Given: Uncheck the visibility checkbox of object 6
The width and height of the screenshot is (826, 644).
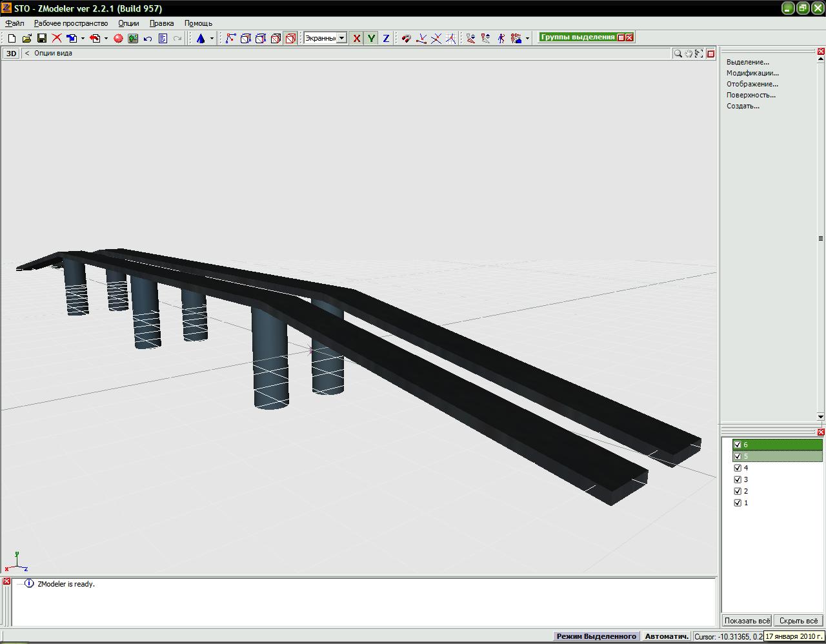Looking at the screenshot, I should tap(738, 445).
